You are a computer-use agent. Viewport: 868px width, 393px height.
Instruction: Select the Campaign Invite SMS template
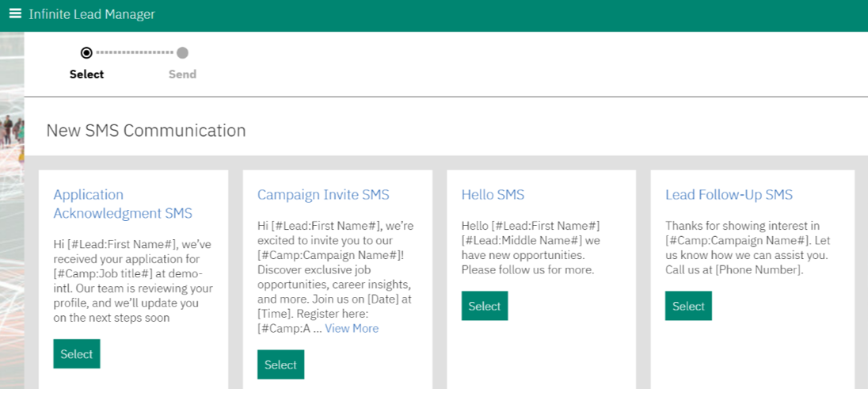pyautogui.click(x=280, y=364)
